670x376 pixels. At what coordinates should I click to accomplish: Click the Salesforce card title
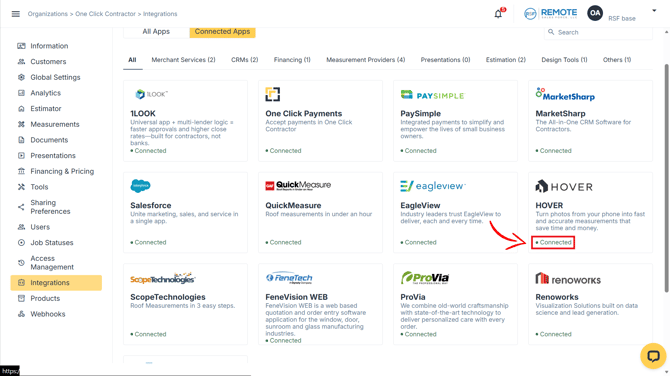pos(151,206)
